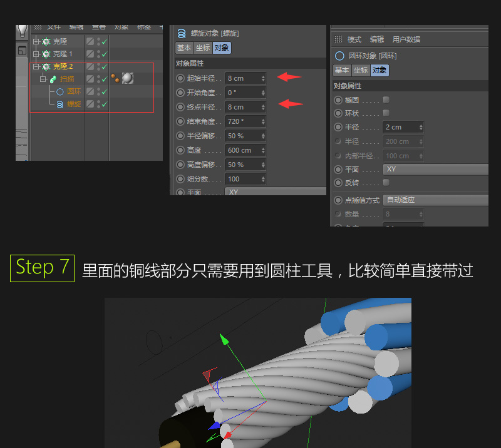The width and height of the screenshot is (501, 448).
Task: Click the 高度偏移 50 % input field
Action: [x=245, y=165]
